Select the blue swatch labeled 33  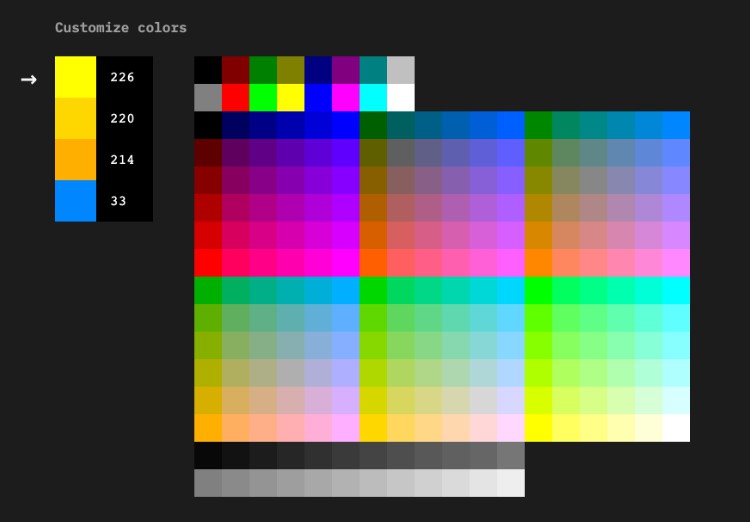point(76,201)
